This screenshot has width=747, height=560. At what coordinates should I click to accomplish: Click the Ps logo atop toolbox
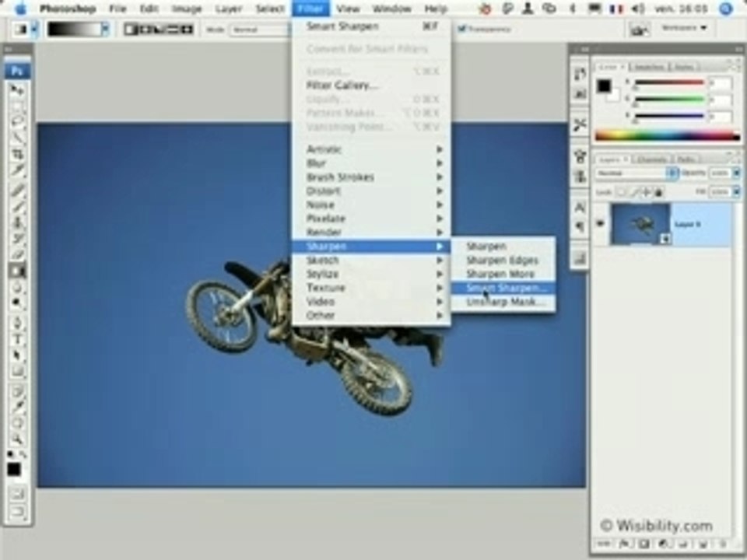pos(17,71)
